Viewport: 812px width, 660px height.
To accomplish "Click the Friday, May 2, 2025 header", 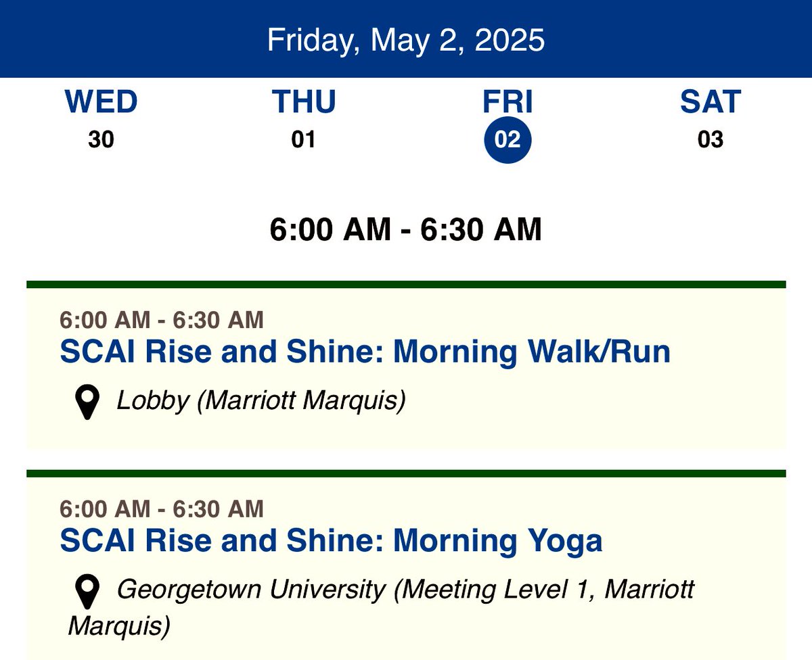I will 406,40.
